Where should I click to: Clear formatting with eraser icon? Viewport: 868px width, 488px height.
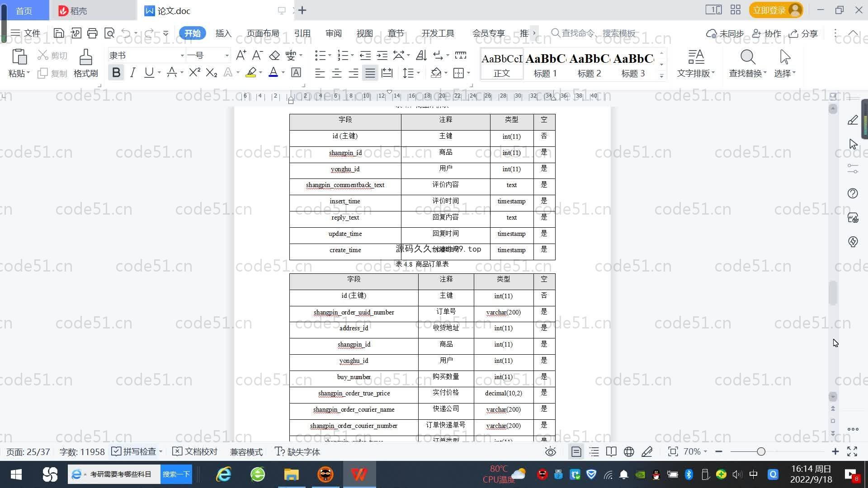pos(274,55)
